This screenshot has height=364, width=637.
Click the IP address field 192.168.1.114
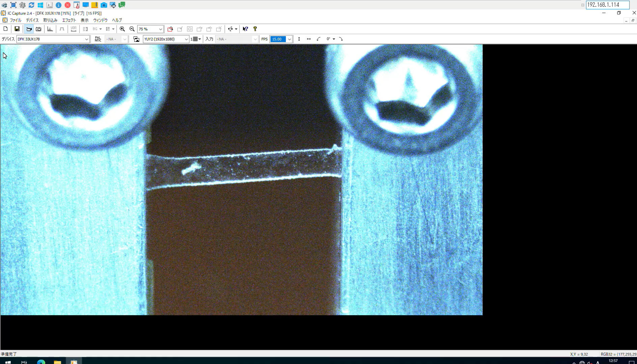[x=607, y=5]
